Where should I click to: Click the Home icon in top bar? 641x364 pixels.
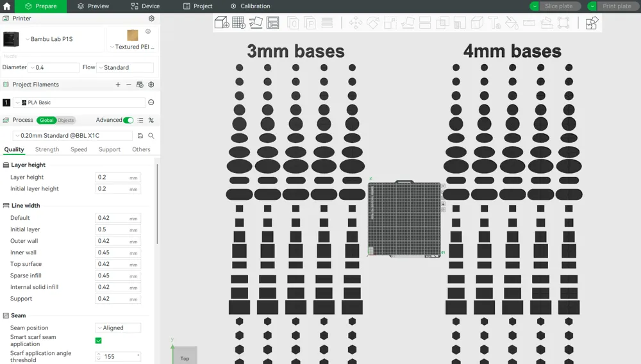click(x=7, y=6)
